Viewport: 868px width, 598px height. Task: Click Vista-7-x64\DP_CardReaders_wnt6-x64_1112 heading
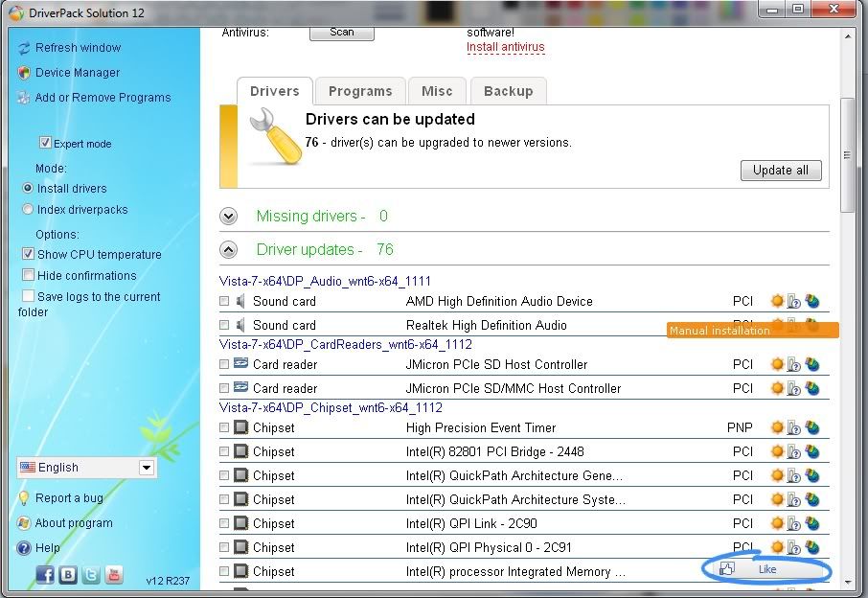[346, 344]
